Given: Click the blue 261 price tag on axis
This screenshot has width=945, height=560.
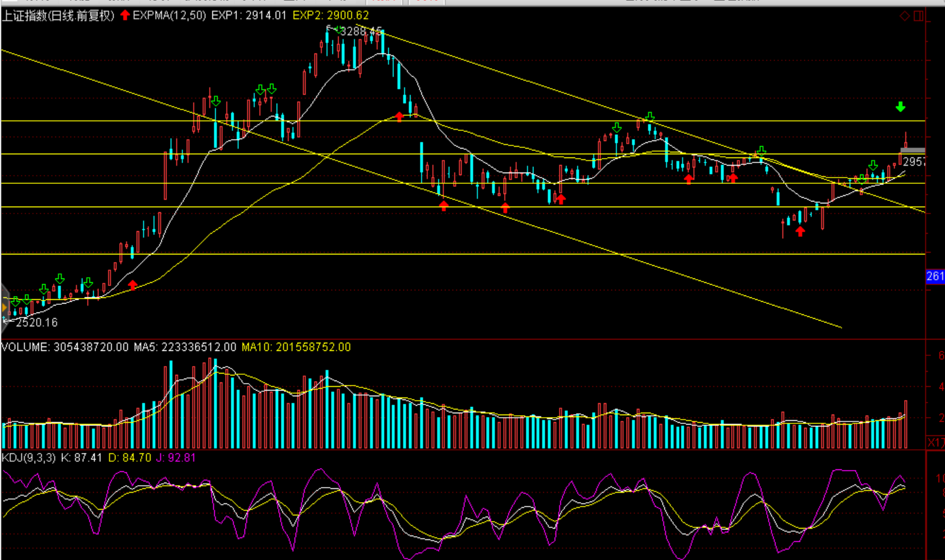Looking at the screenshot, I should pyautogui.click(x=935, y=276).
